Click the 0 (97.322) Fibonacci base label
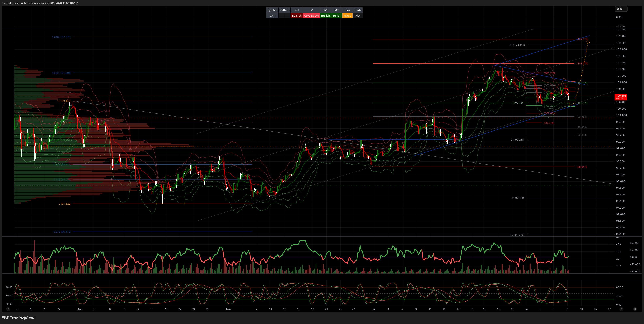The width and height of the screenshot is (644, 324). [65, 204]
